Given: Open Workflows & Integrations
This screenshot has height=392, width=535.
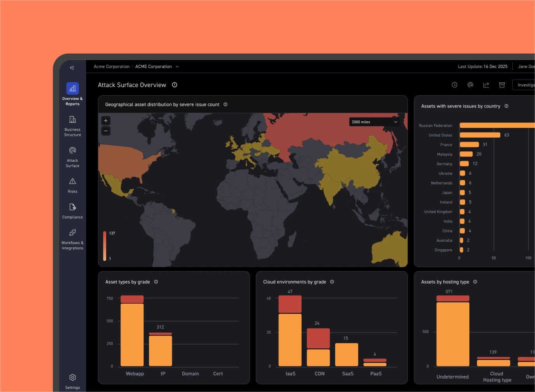Looking at the screenshot, I should (72, 238).
